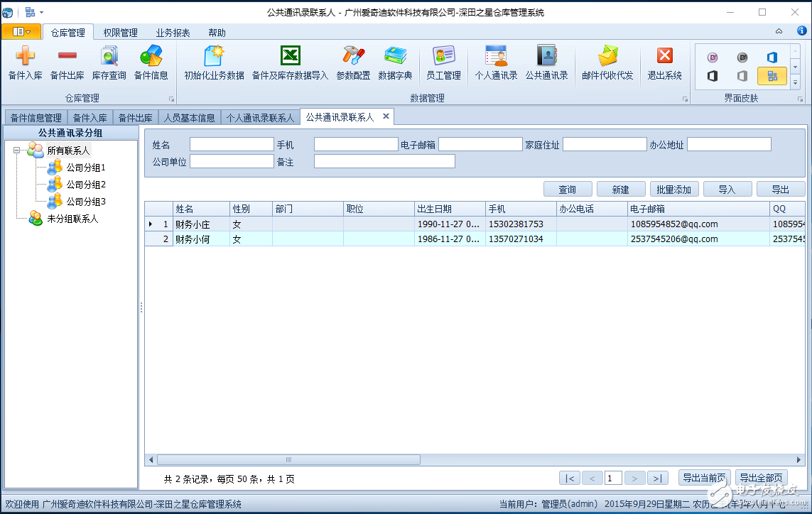
Task: Select the 备件入库 (parts inbound) ribbon icon
Action: 24,62
